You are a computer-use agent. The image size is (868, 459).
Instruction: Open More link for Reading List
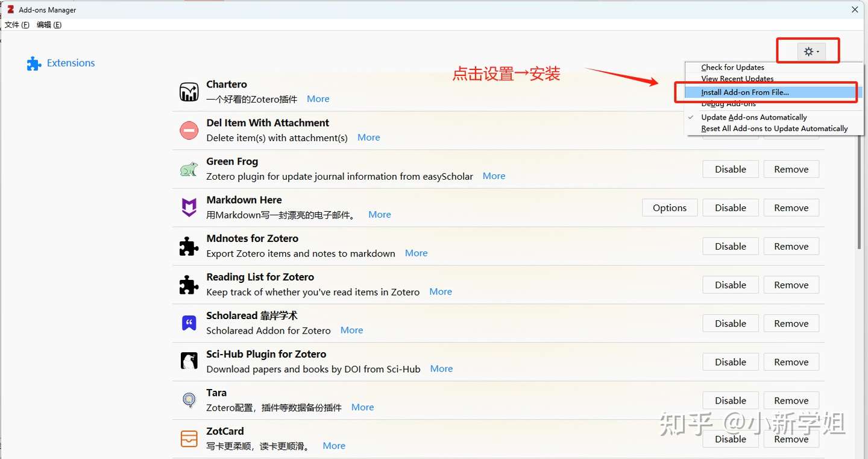pyautogui.click(x=441, y=292)
